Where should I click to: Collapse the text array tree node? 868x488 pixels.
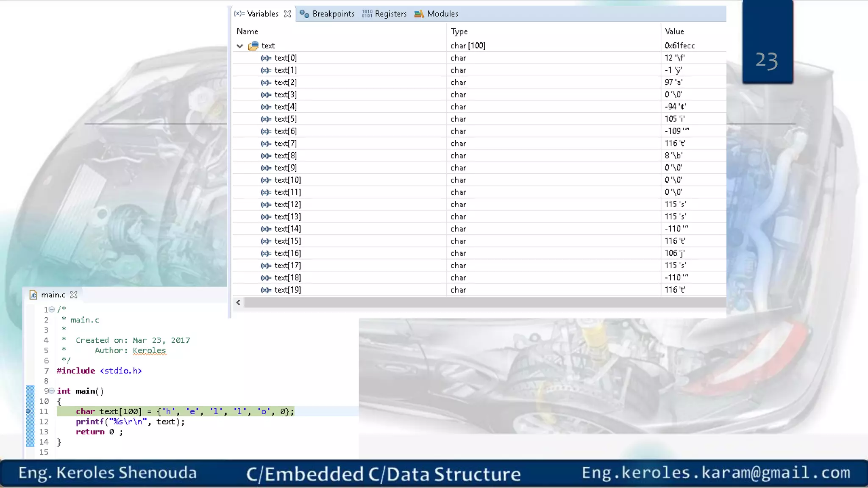point(240,46)
